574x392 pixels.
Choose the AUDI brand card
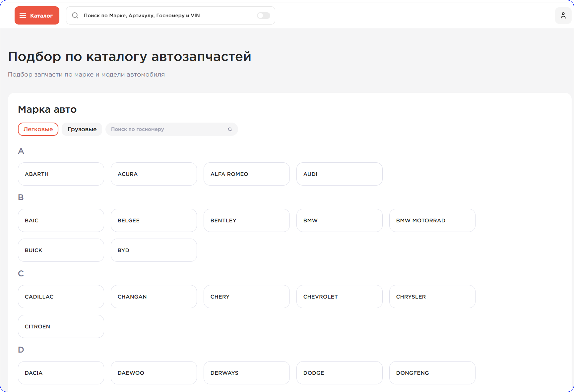point(339,174)
